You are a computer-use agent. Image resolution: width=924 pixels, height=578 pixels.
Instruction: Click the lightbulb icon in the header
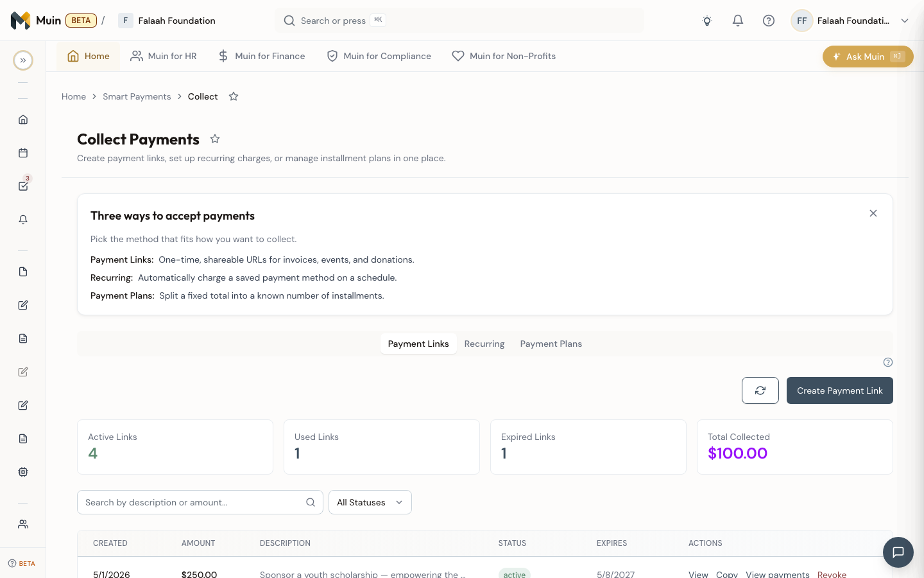click(x=707, y=21)
